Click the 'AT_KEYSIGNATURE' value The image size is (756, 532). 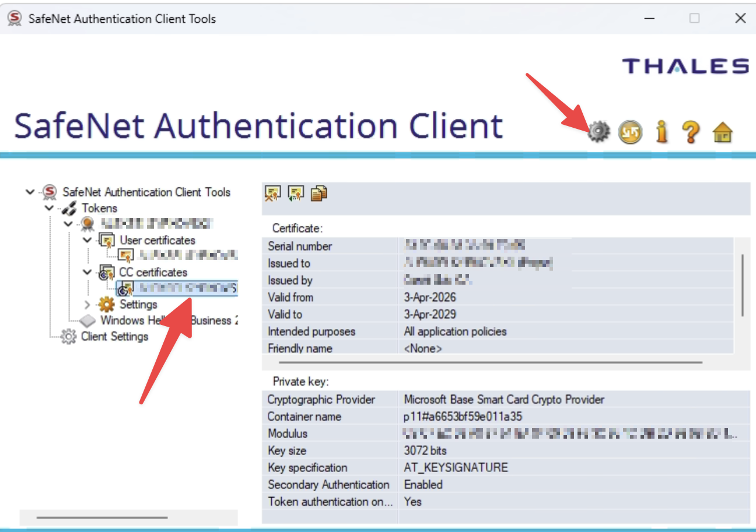(x=456, y=467)
